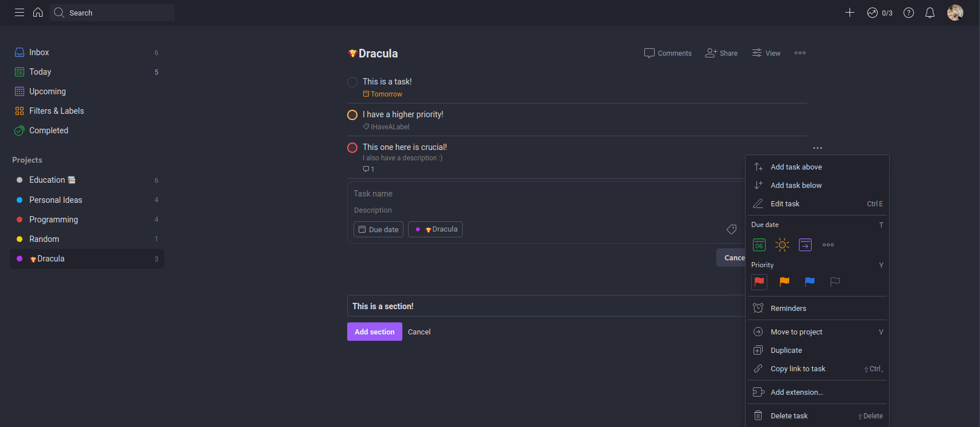Viewport: 980px width, 427px height.
Task: Open the label picker tag icon
Action: (x=731, y=229)
